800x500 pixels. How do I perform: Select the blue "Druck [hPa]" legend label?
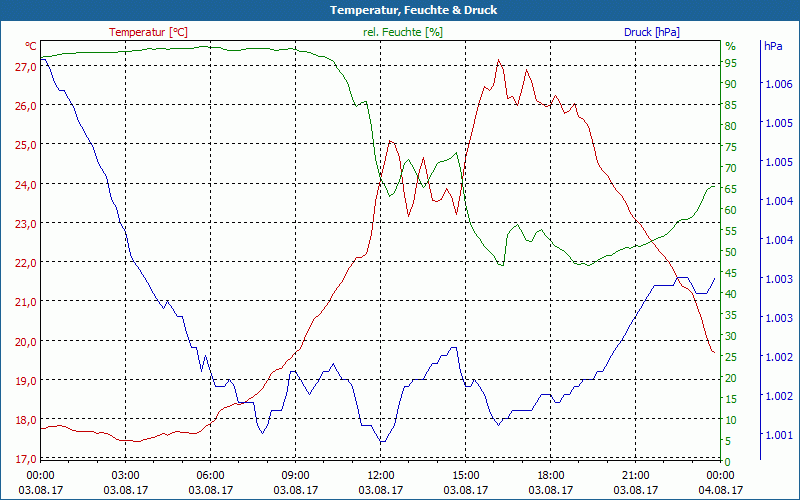tap(652, 32)
